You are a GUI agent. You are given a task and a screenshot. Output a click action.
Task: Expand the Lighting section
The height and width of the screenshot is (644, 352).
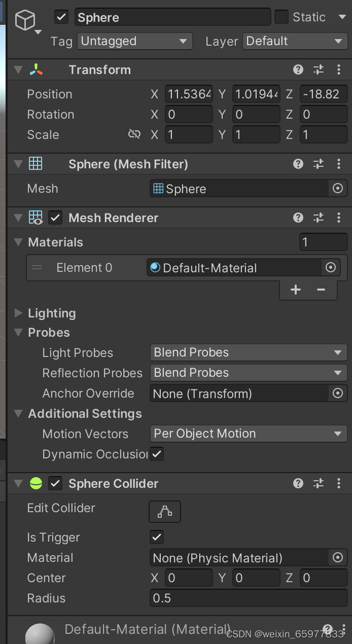tap(19, 313)
